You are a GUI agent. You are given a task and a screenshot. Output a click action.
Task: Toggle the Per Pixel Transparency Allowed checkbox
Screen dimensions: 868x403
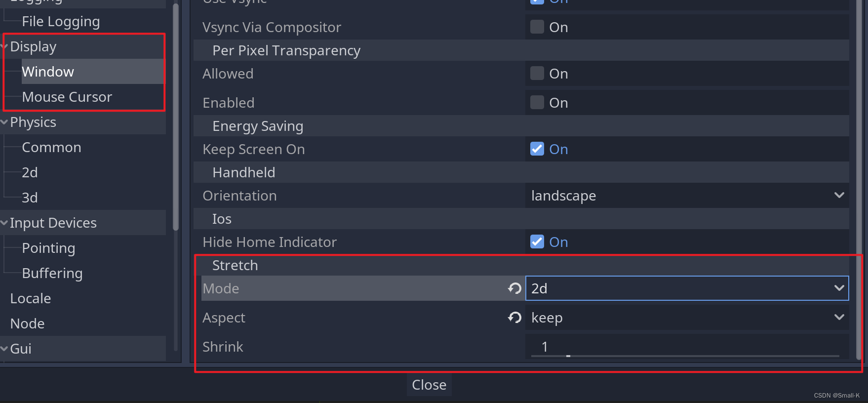[537, 73]
